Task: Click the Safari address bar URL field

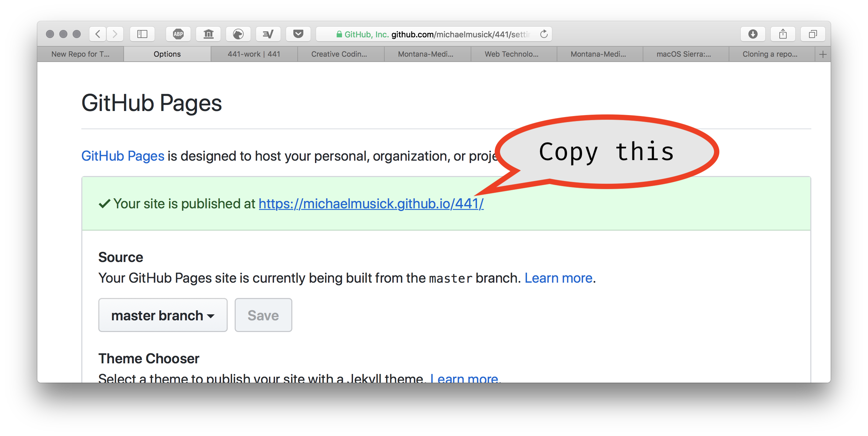Action: click(x=434, y=34)
